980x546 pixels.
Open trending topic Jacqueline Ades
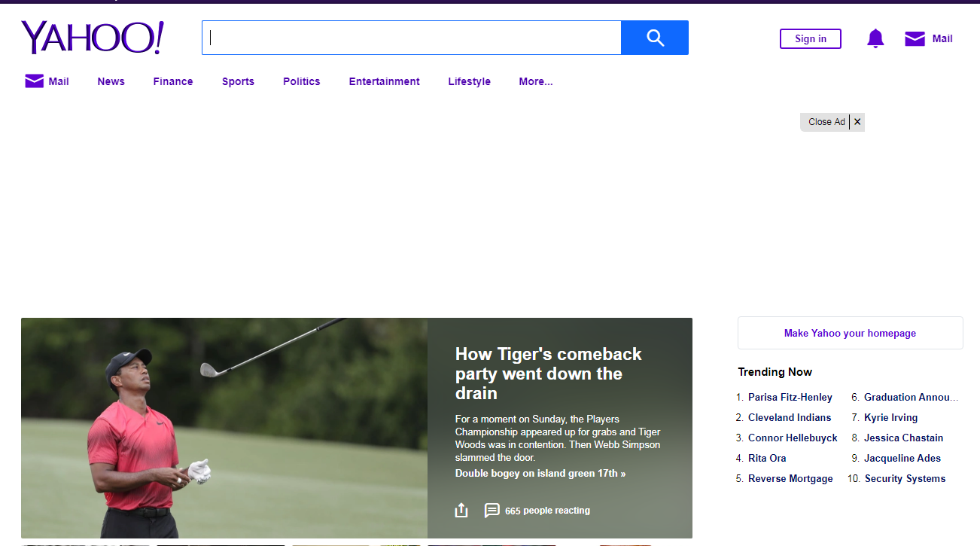coord(902,458)
